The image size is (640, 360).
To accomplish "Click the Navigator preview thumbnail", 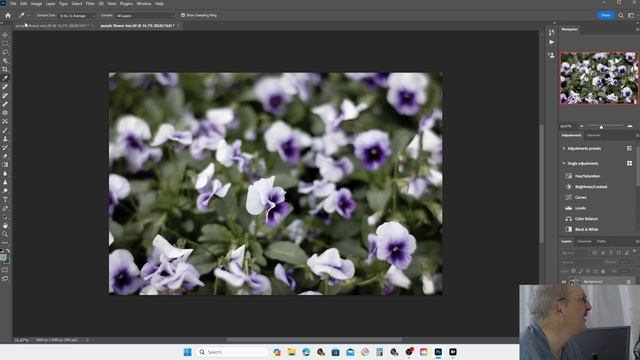I will [x=599, y=78].
